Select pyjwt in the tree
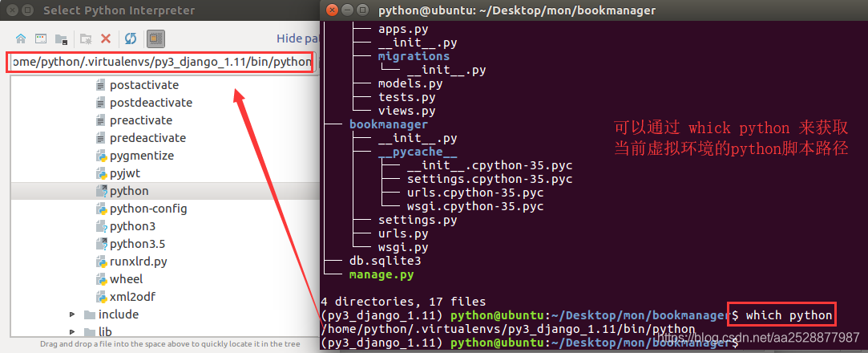Screen dimensions: 868x353 pos(125,173)
